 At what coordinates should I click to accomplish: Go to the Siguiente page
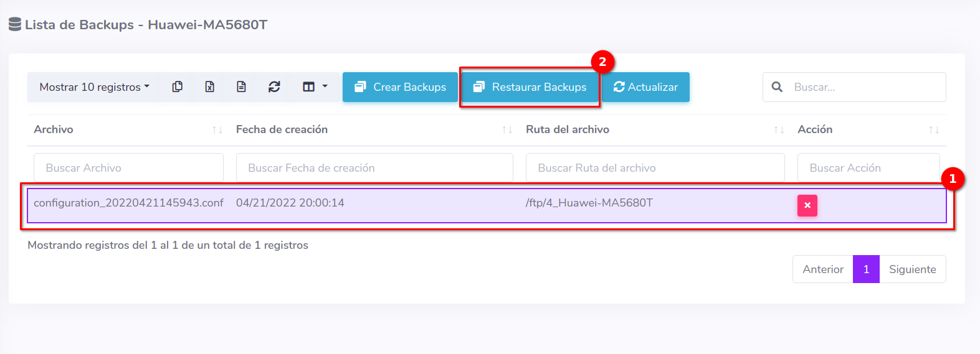912,269
